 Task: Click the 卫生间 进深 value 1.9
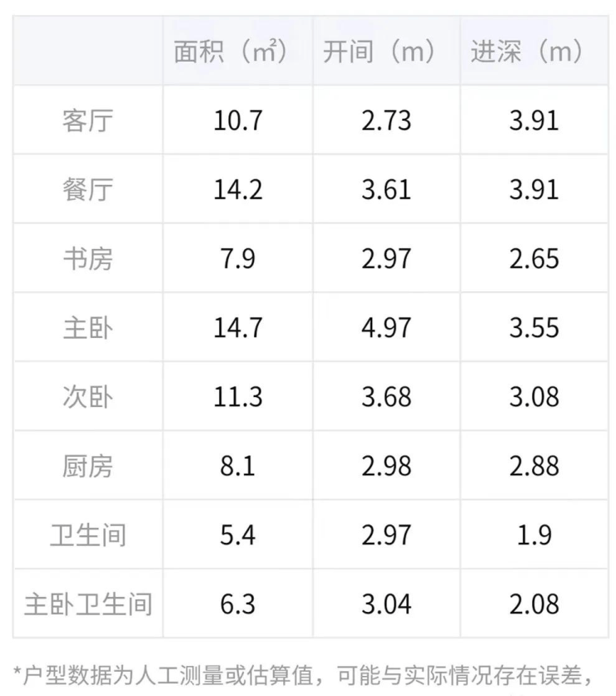tap(534, 534)
